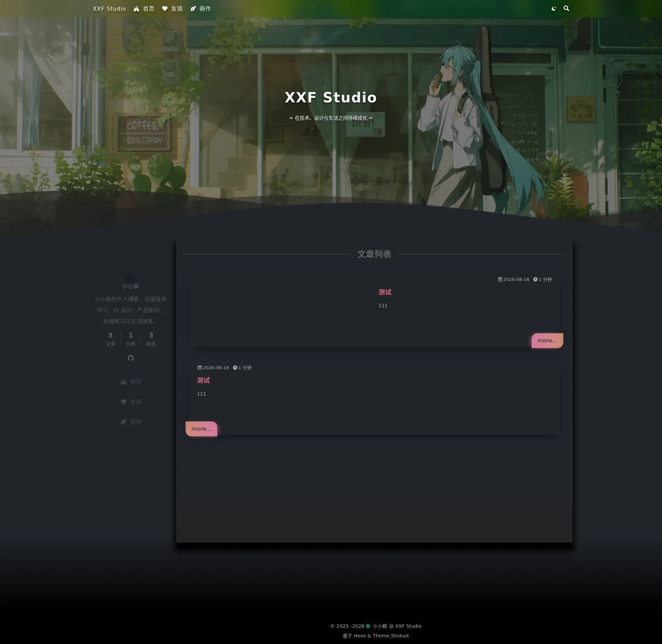Click the calendar icon on first post
The height and width of the screenshot is (644, 662).
(500, 279)
